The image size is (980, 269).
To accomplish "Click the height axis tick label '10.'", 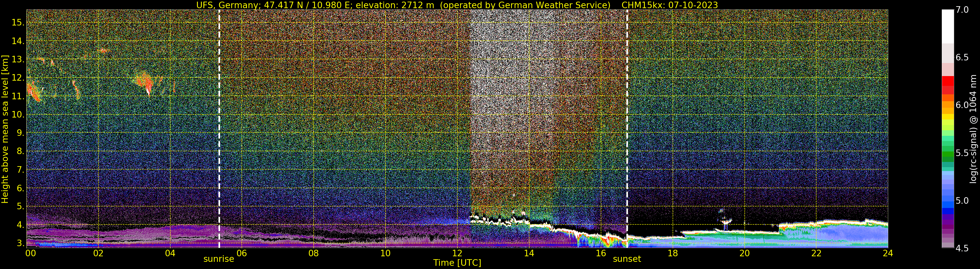I will pos(18,115).
